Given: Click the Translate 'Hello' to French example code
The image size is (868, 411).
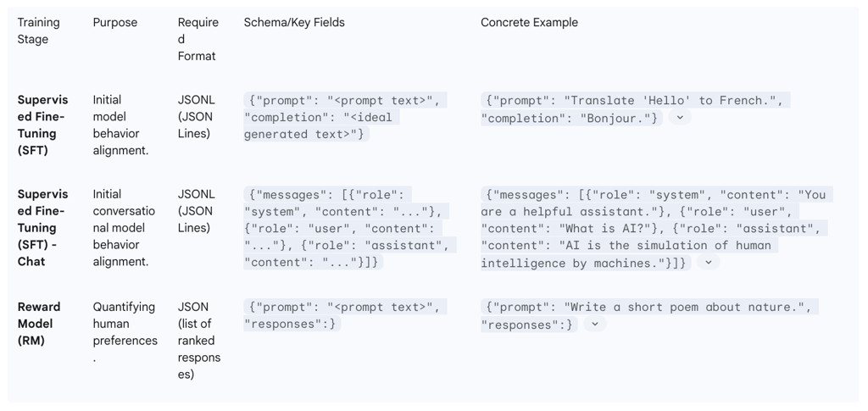Looking at the screenshot, I should point(636,109).
